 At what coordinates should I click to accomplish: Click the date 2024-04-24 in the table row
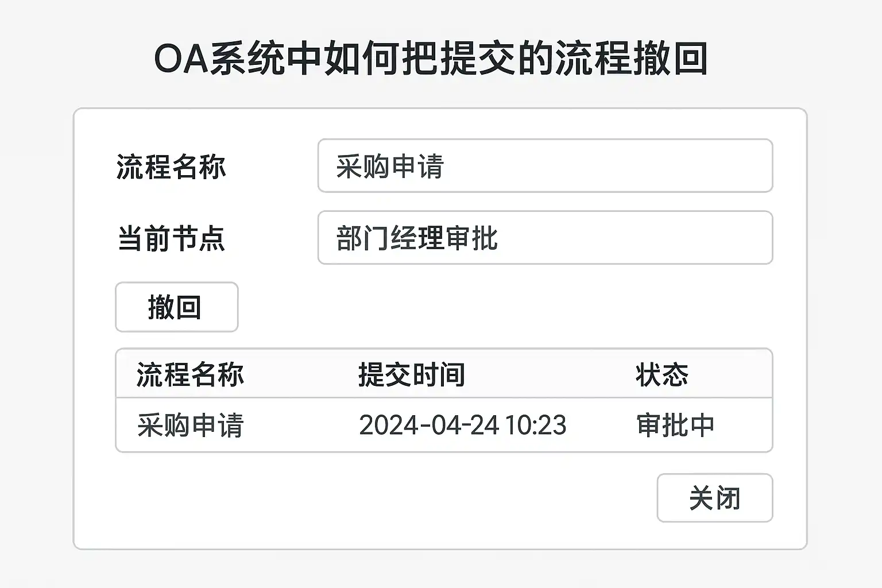coord(428,425)
